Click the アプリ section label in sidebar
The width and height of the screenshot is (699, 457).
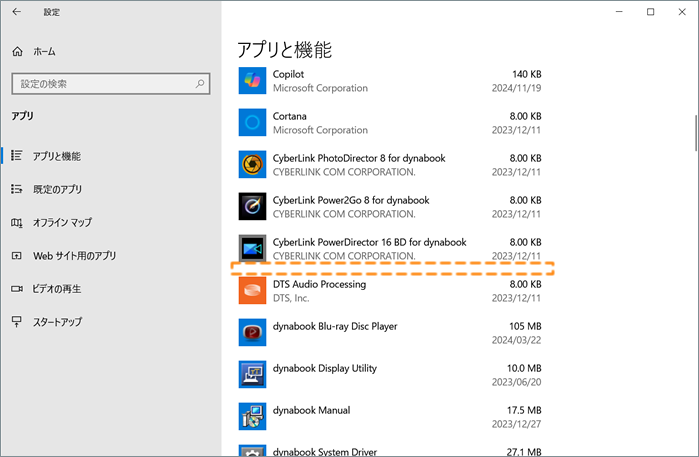click(22, 116)
